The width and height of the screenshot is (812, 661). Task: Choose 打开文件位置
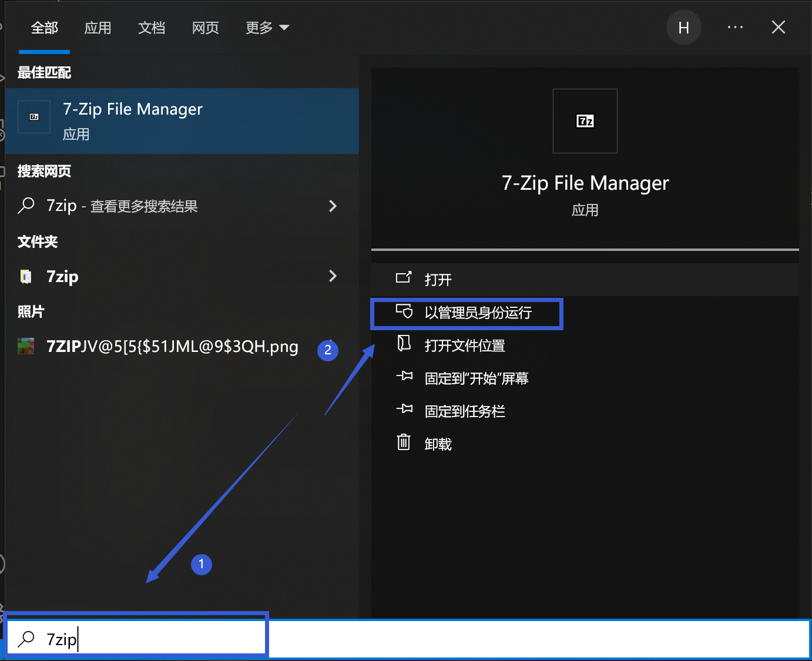point(585,345)
